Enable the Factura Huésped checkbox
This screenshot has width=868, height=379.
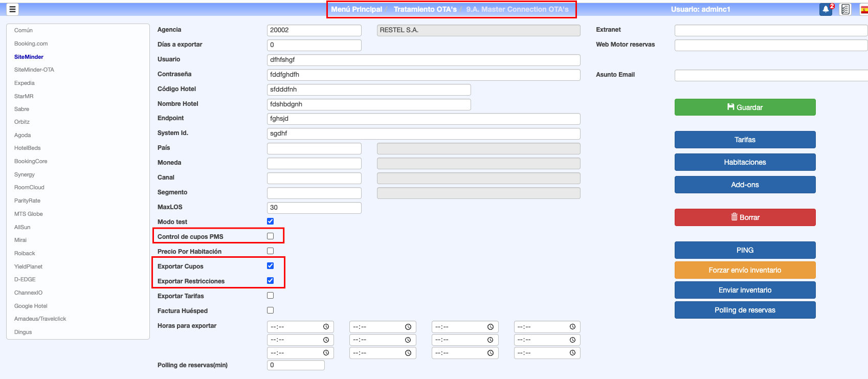[x=270, y=310]
